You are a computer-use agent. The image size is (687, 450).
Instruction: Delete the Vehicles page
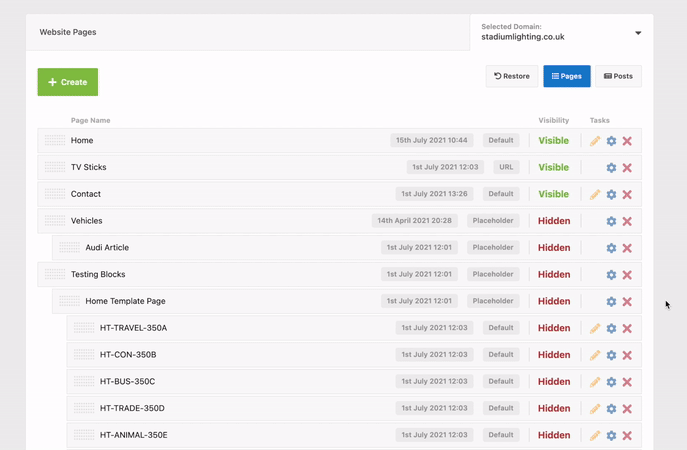click(627, 221)
